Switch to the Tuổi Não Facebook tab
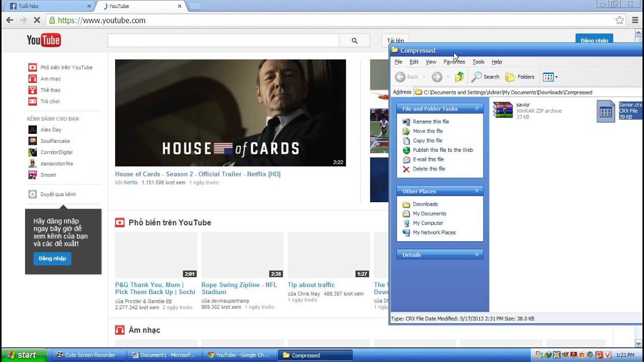This screenshot has width=644, height=362. point(49,6)
